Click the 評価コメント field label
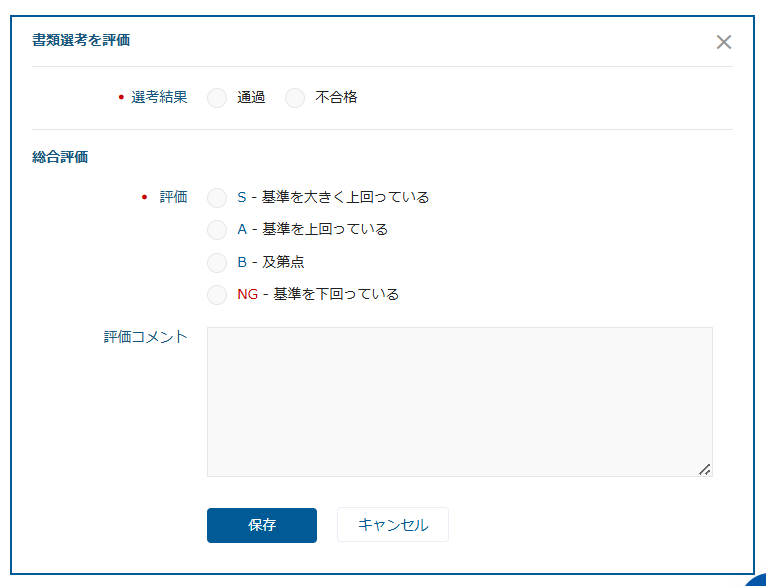The width and height of the screenshot is (766, 586). pos(145,337)
